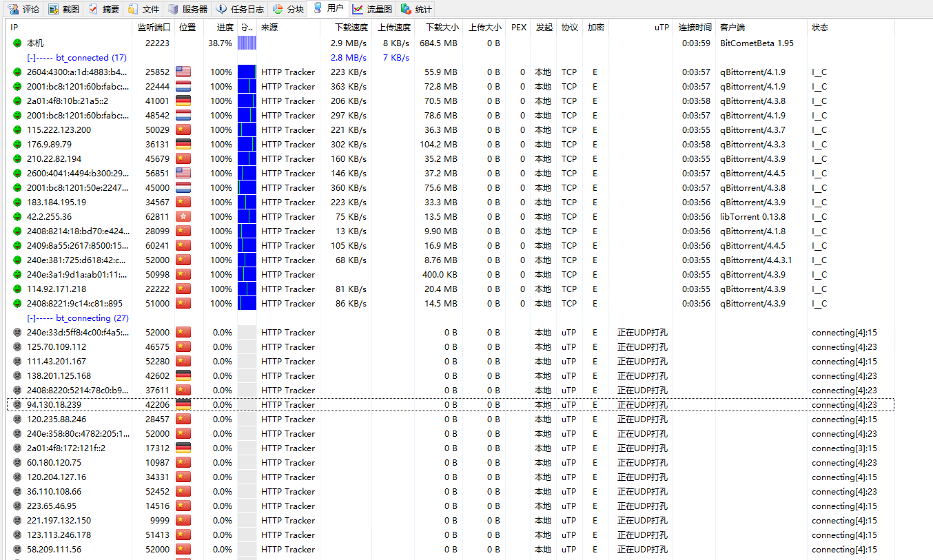
Task: Click US flag in port 25852 row
Action: coord(183,72)
